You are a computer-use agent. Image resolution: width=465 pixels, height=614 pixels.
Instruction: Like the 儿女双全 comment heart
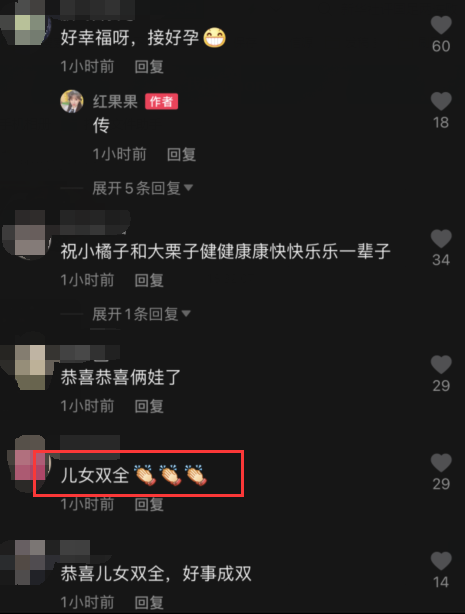tap(441, 463)
